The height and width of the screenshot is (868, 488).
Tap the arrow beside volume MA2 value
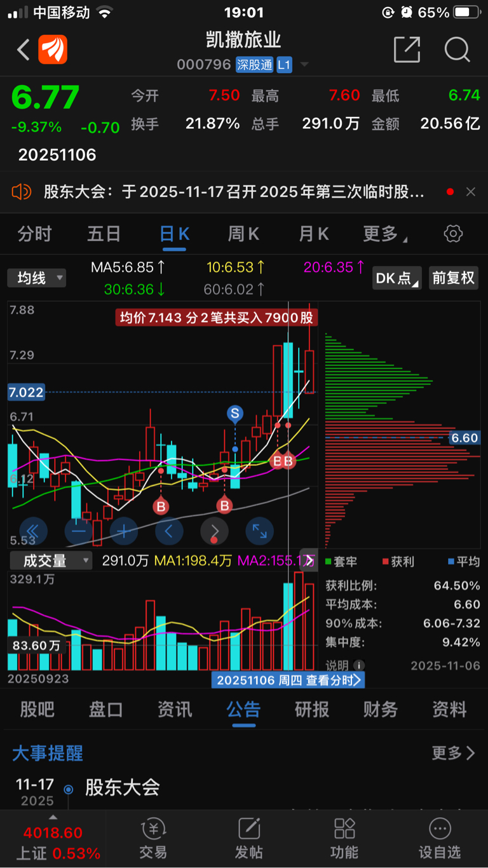point(309,560)
